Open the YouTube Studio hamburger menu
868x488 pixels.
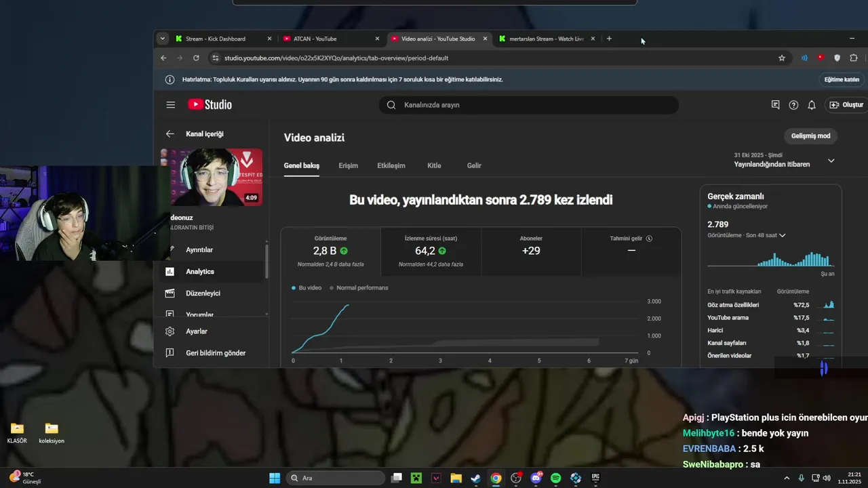click(x=171, y=105)
